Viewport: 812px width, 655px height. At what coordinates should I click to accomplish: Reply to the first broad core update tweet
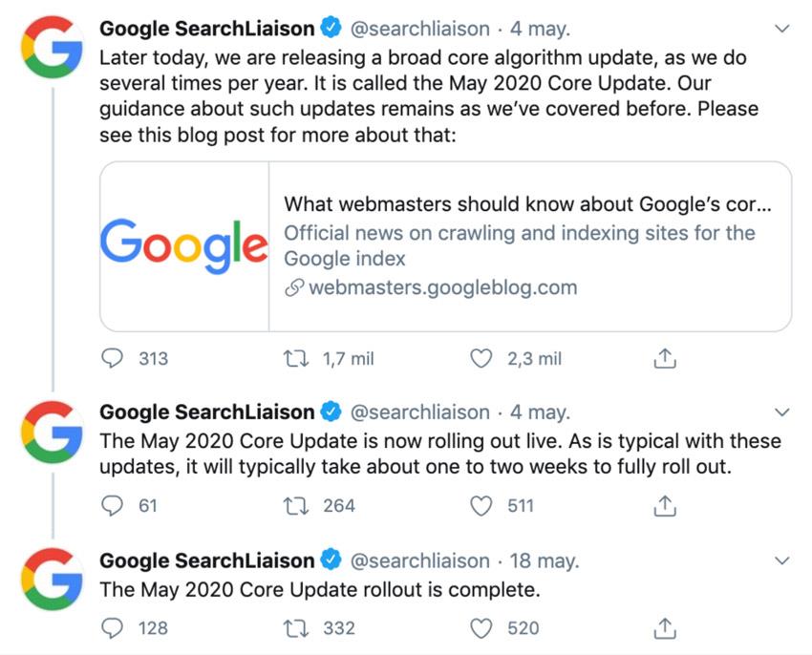[x=112, y=358]
